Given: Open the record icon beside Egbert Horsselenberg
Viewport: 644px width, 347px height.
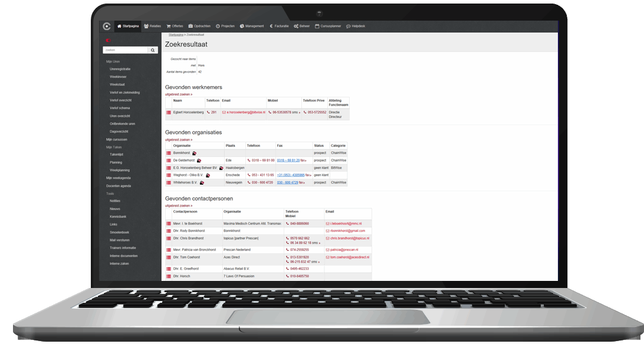Looking at the screenshot, I should click(x=169, y=112).
